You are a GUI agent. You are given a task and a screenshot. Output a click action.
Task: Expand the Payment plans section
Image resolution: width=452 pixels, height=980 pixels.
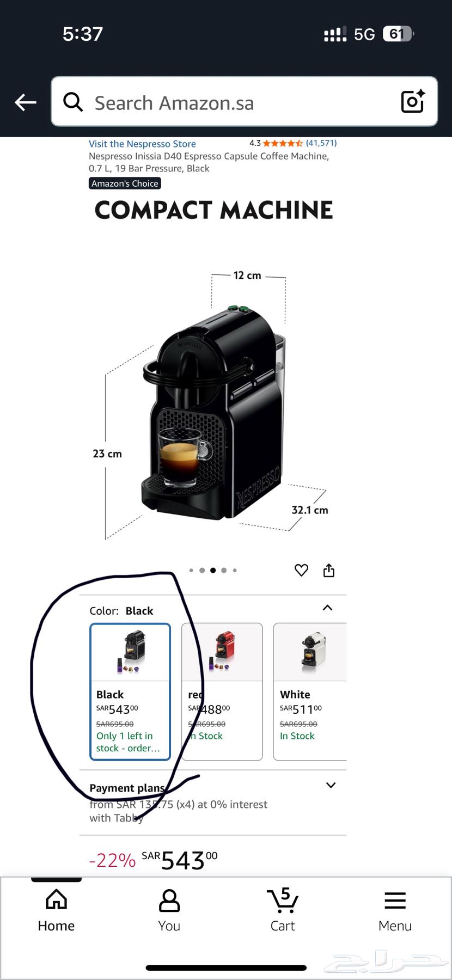tap(331, 785)
